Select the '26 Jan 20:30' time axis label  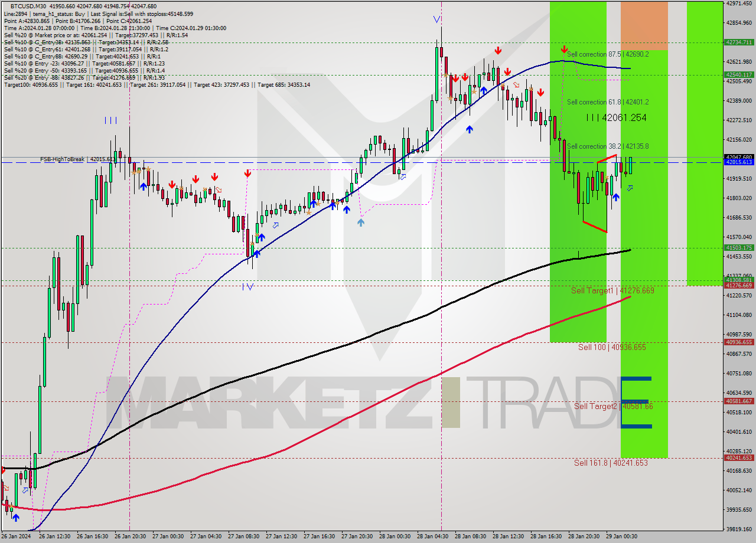(130, 537)
